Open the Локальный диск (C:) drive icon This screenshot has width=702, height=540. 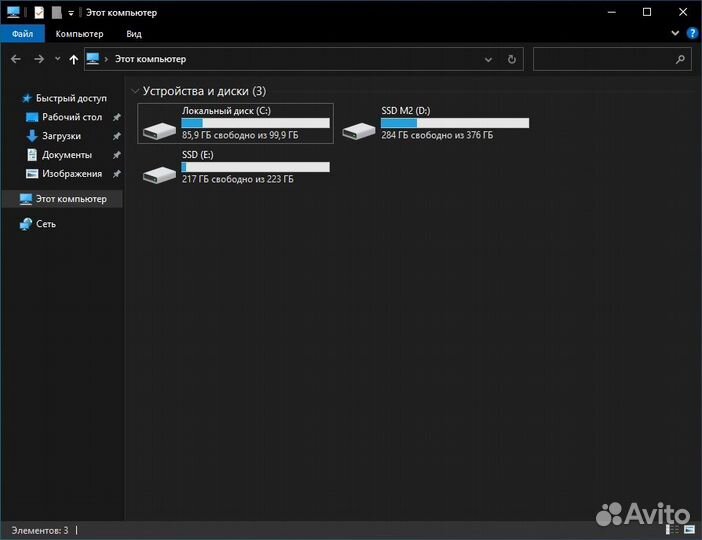[159, 129]
